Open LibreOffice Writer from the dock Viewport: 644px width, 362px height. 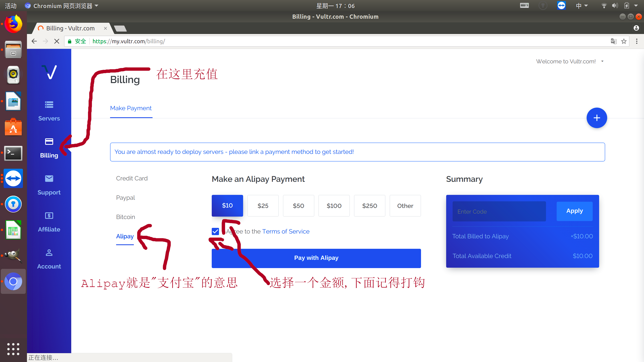(x=13, y=101)
